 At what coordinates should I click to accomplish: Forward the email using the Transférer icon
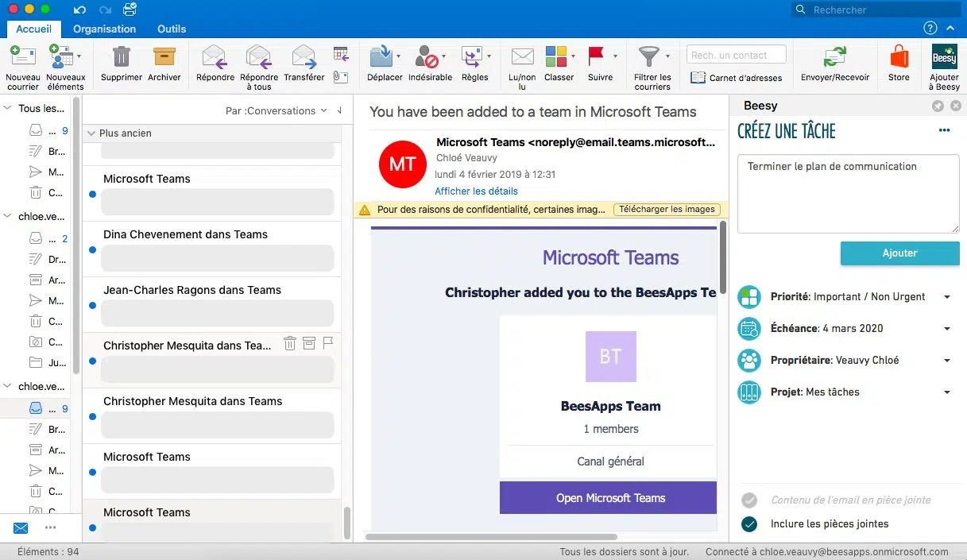click(304, 56)
